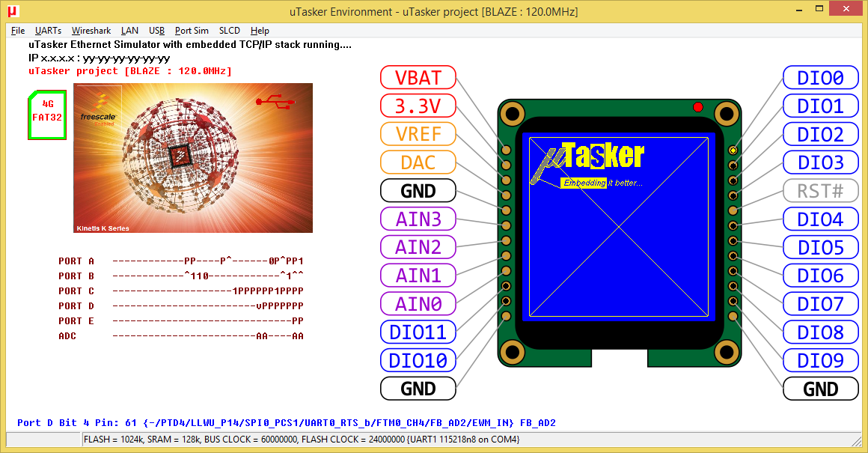Expand the Port Sim menu
This screenshot has height=453, width=868.
coord(192,31)
